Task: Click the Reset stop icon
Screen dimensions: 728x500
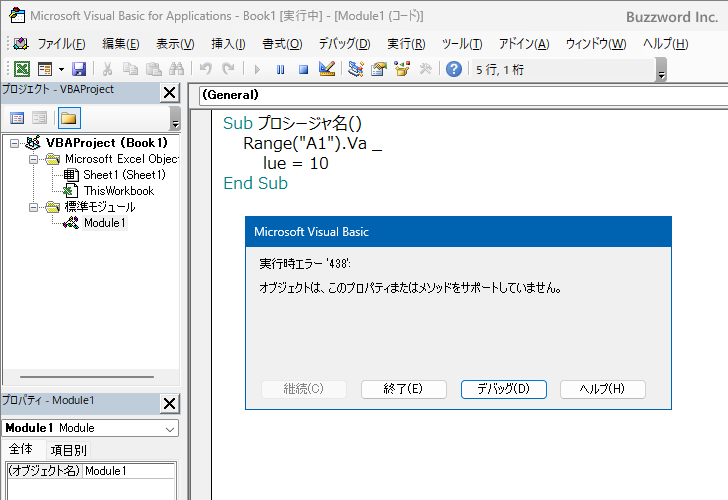Action: tap(304, 70)
